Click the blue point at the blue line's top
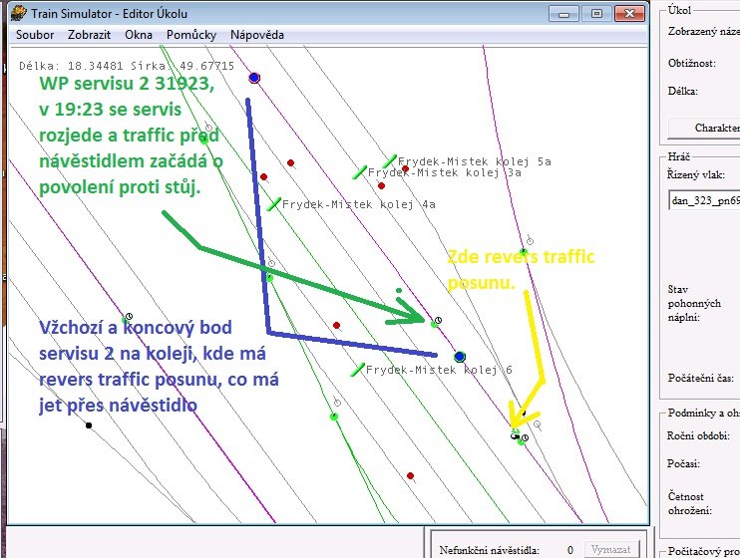The width and height of the screenshot is (740, 560). click(x=254, y=77)
